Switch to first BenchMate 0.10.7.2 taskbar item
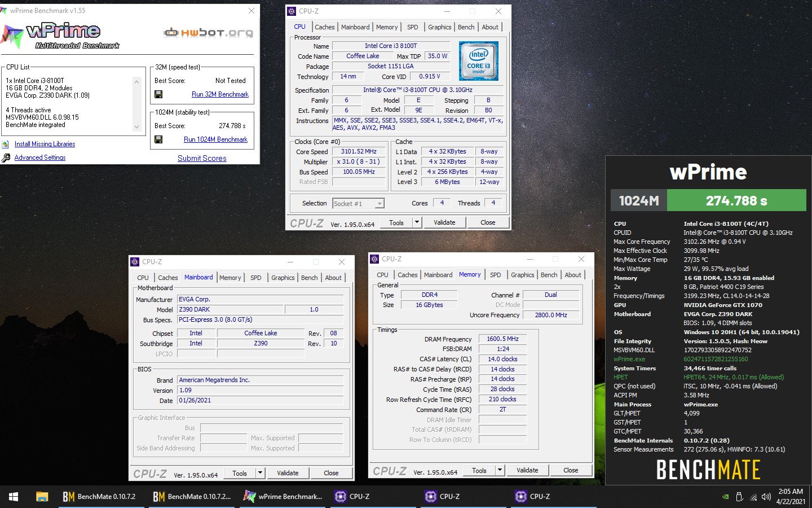 pyautogui.click(x=100, y=497)
